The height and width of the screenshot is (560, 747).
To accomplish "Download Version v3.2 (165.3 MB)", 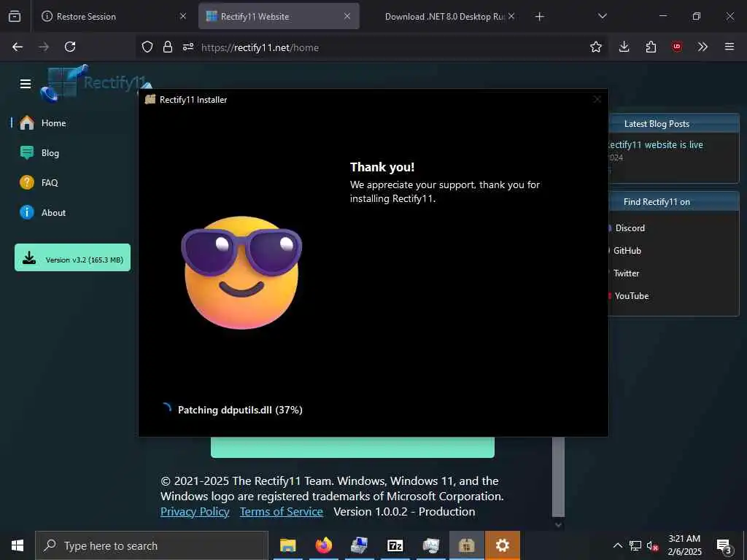I will tap(72, 257).
